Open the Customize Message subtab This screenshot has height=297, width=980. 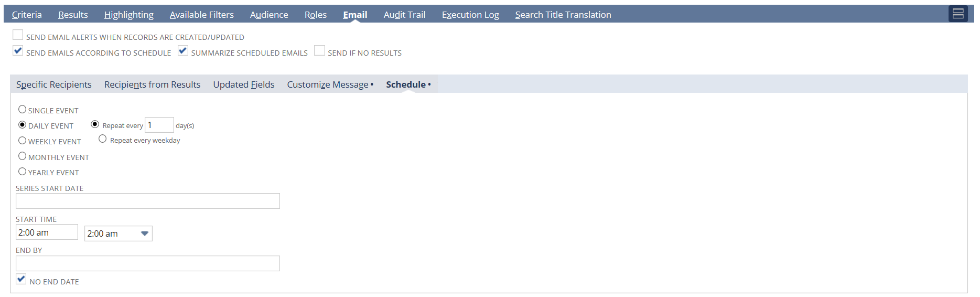[x=328, y=84]
